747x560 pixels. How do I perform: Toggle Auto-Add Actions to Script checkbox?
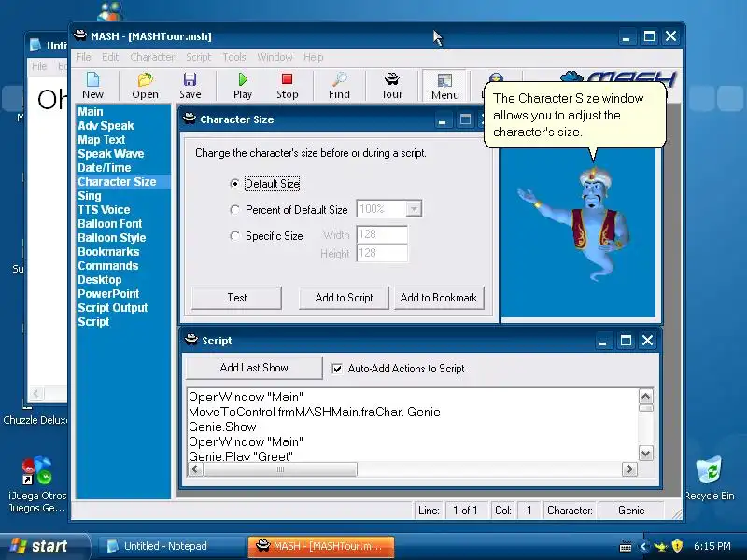click(x=337, y=368)
